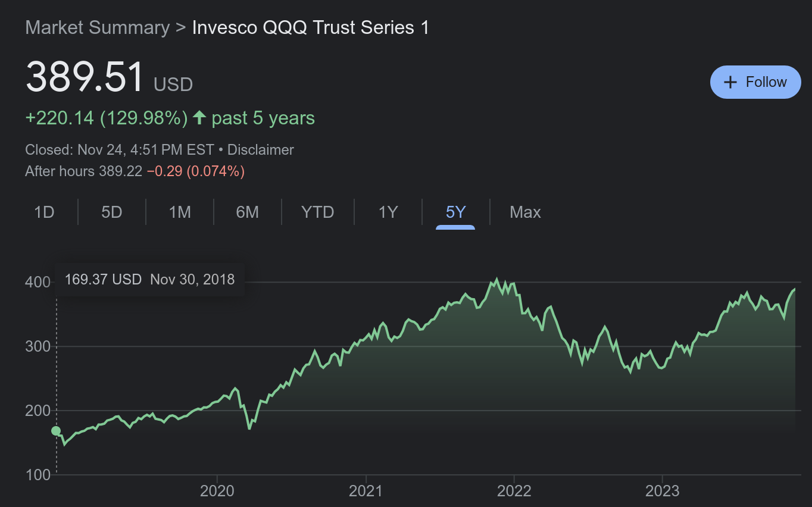
Task: Click Invesco QQQ Trust Series 1 title
Action: coord(310,27)
